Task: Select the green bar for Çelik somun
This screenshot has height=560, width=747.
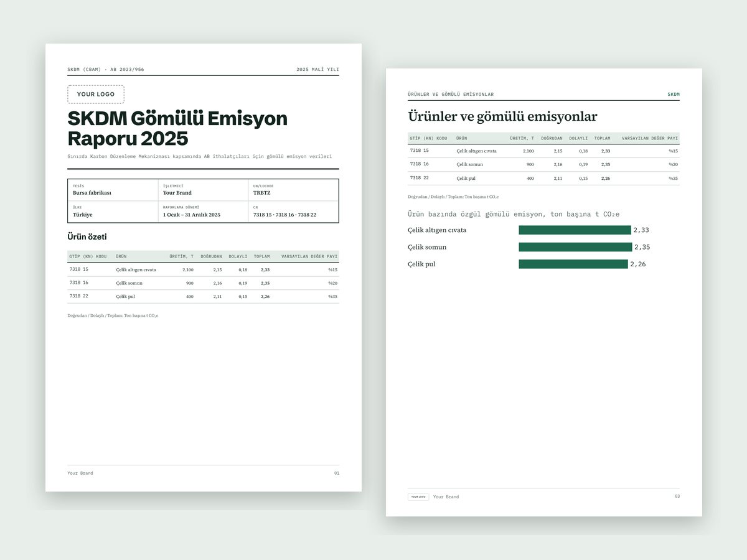Action: 575,247
